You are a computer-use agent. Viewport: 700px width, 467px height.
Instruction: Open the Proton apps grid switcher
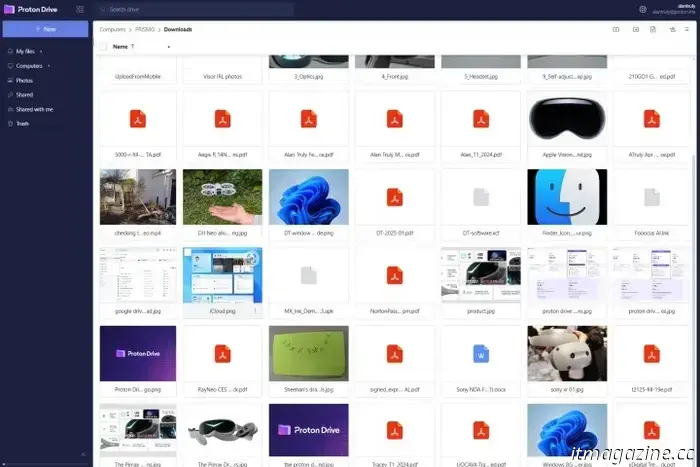coord(80,9)
